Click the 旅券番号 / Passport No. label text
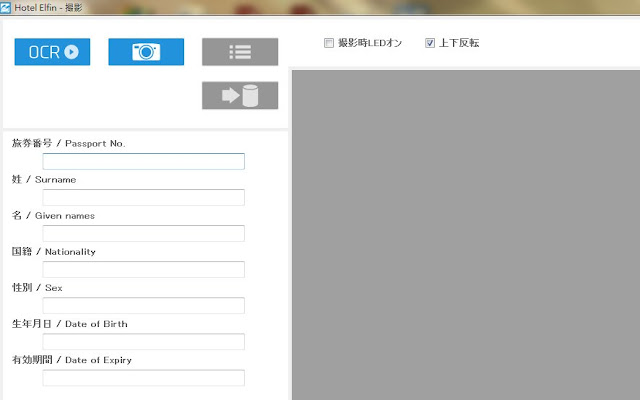 [69, 143]
